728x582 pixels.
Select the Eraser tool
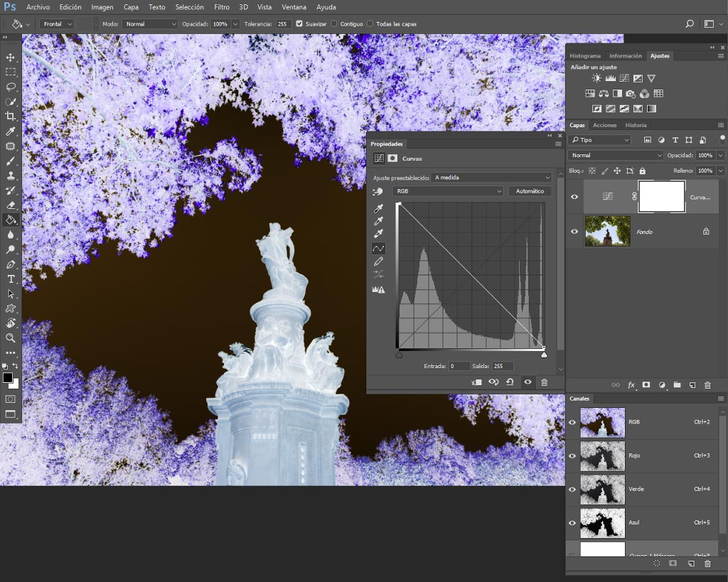pyautogui.click(x=10, y=205)
